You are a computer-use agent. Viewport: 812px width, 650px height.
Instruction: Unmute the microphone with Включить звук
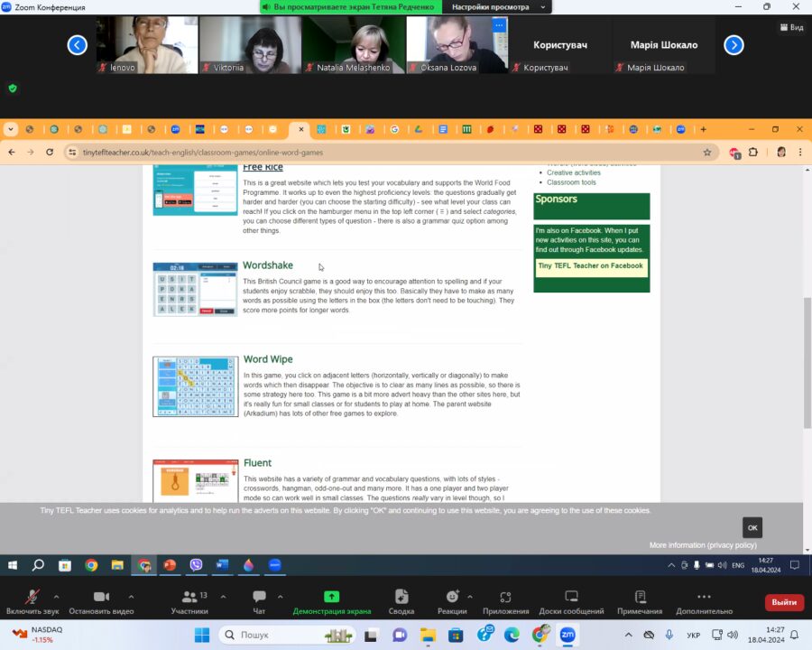(32, 602)
